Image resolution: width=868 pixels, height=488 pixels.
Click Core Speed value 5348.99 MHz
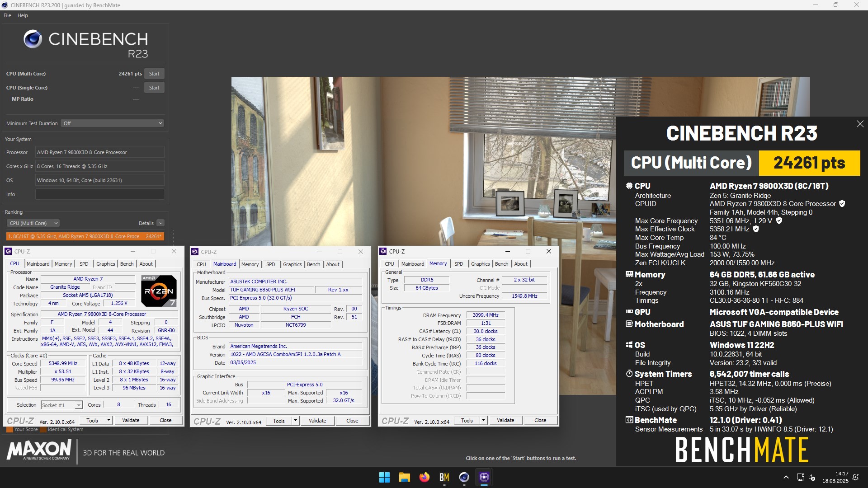(63, 363)
